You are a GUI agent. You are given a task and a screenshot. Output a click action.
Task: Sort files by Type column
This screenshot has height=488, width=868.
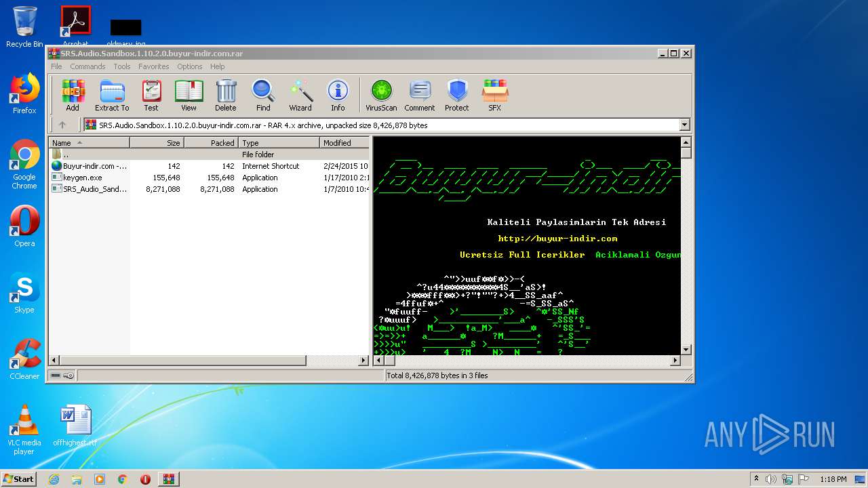[279, 143]
